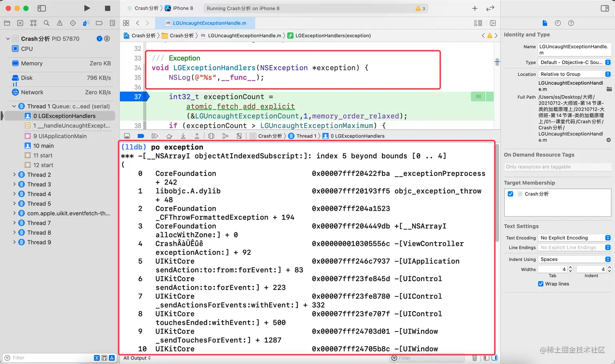View the 3 warnings in the activity bar

[x=421, y=9]
